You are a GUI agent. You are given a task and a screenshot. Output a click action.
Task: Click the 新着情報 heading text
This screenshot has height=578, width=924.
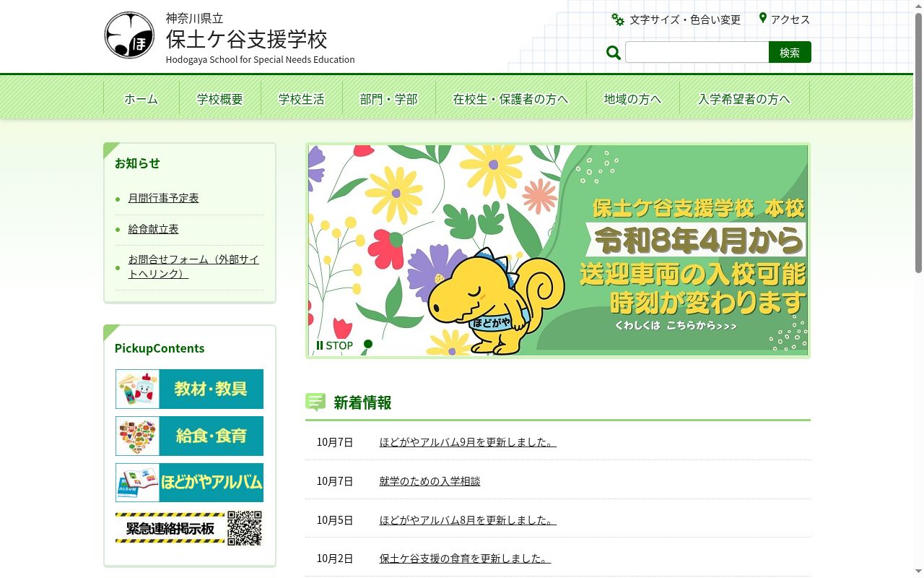click(x=362, y=403)
